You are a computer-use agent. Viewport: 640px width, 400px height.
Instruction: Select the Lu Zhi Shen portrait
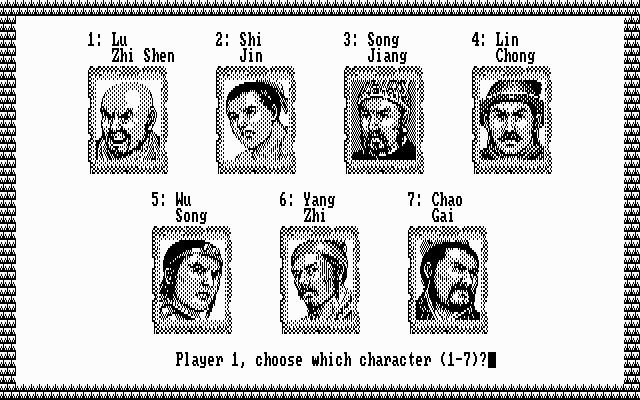128,120
